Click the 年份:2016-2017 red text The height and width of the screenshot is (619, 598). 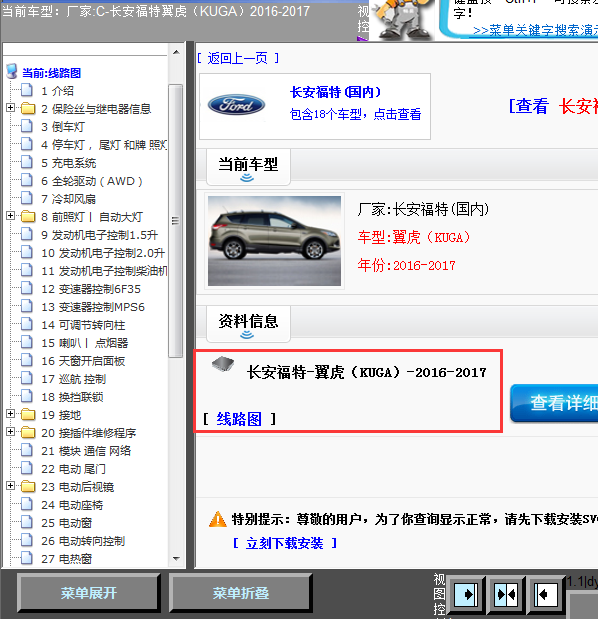point(407,265)
